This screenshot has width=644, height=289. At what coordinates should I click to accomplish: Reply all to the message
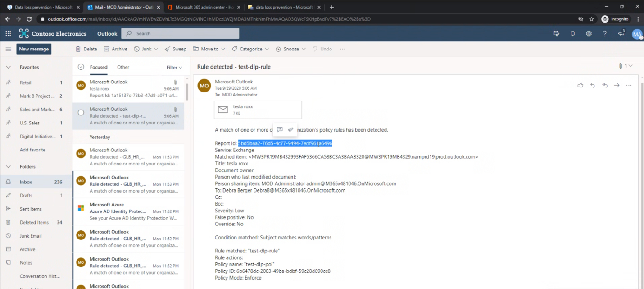click(605, 85)
